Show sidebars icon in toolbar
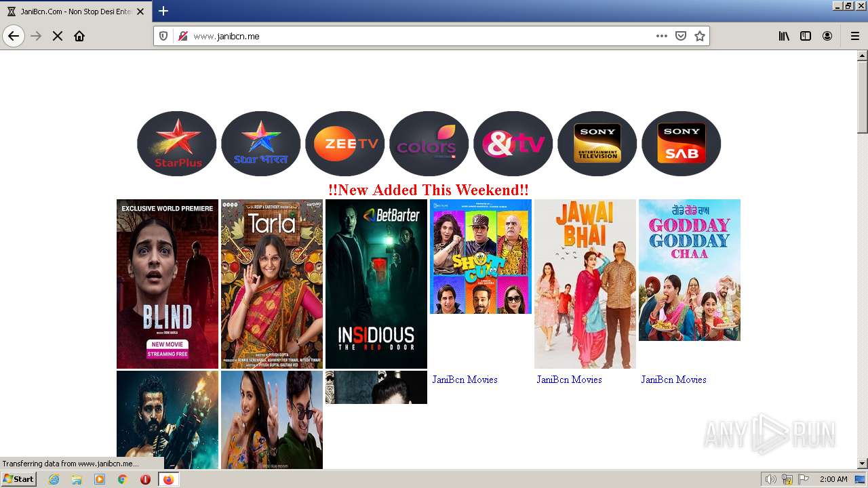 (x=806, y=36)
